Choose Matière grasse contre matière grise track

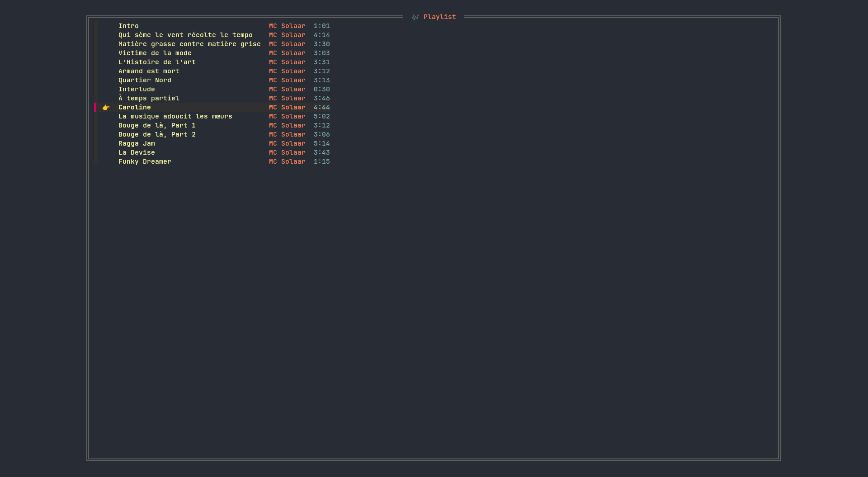189,44
